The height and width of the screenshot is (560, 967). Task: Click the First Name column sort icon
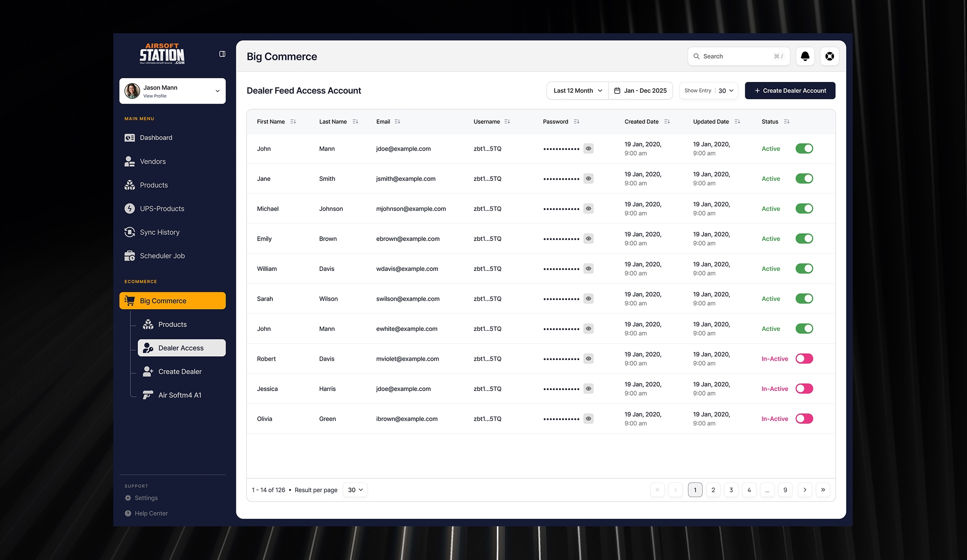click(293, 122)
